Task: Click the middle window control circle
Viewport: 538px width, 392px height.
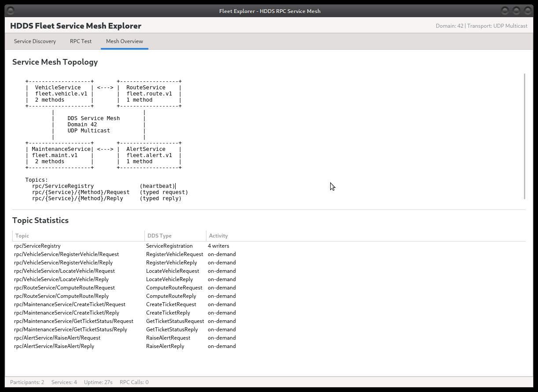Action: coord(516,11)
